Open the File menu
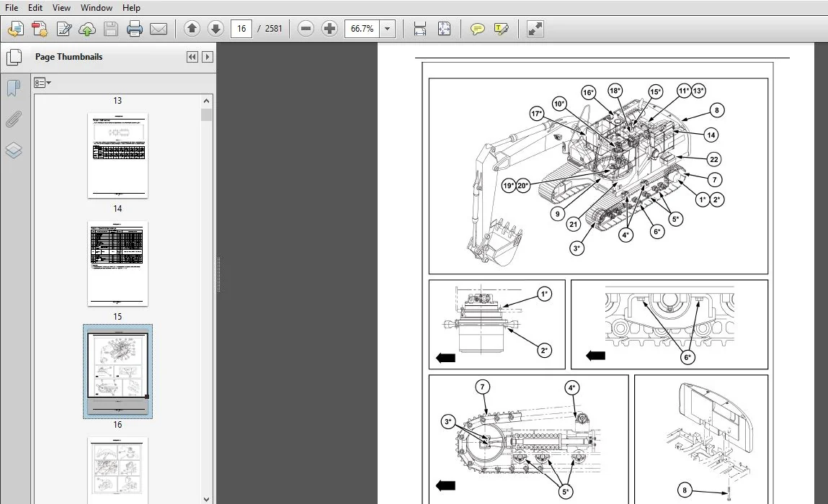 (x=11, y=8)
